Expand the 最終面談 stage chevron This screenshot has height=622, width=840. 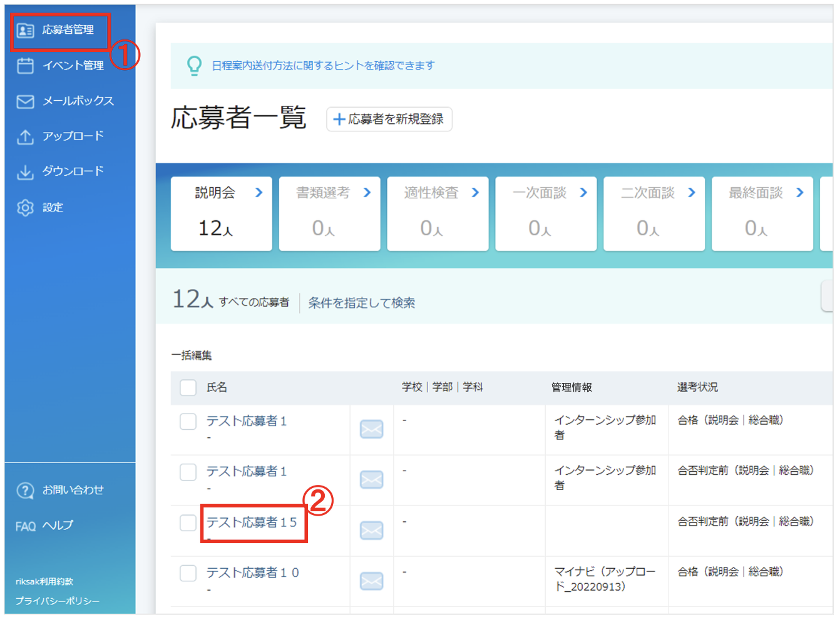(800, 193)
